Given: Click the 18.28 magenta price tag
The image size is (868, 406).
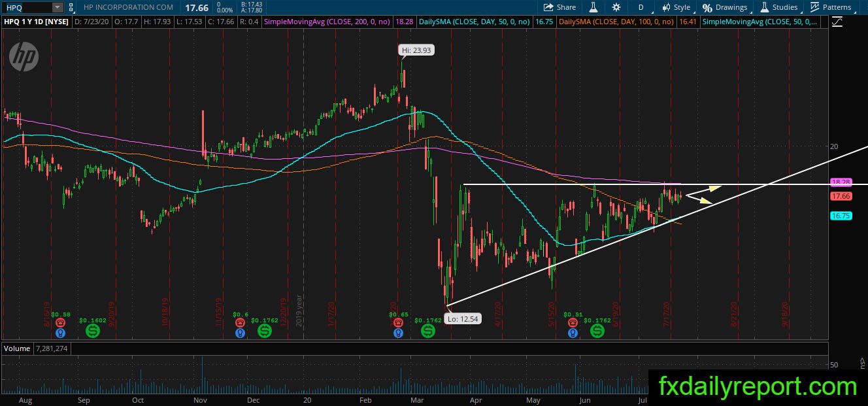Looking at the screenshot, I should point(840,182).
